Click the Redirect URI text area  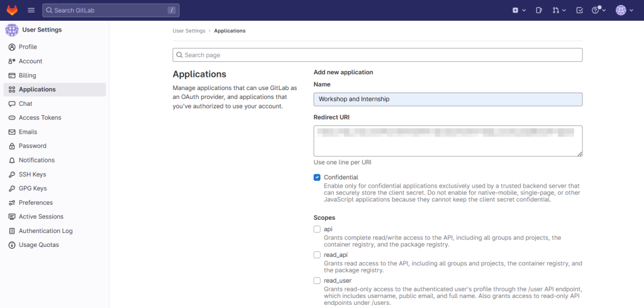click(x=448, y=140)
